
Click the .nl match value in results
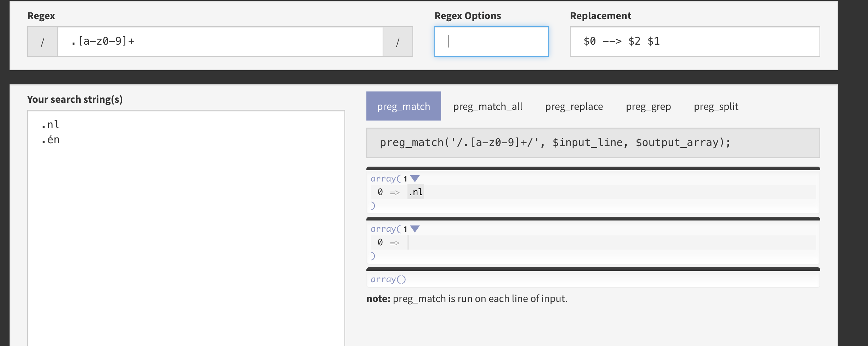(x=416, y=192)
